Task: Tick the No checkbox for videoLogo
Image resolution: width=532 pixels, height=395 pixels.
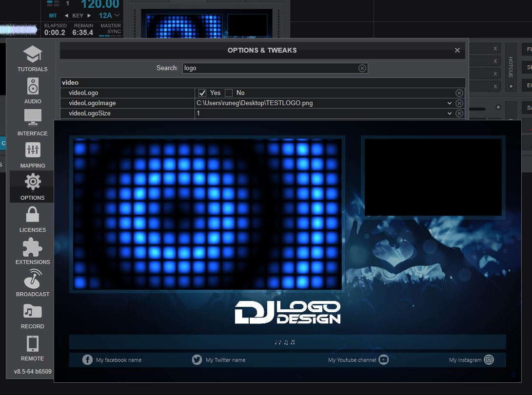Action: point(229,93)
